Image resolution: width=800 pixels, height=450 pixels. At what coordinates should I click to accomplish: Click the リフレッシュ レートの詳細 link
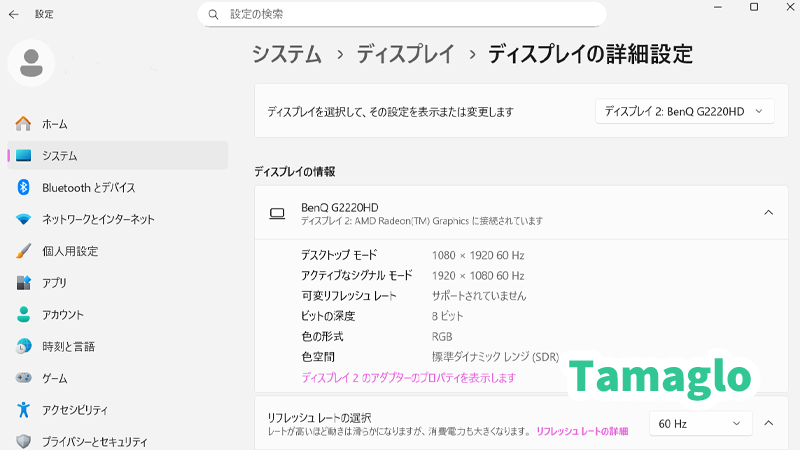pyautogui.click(x=582, y=431)
